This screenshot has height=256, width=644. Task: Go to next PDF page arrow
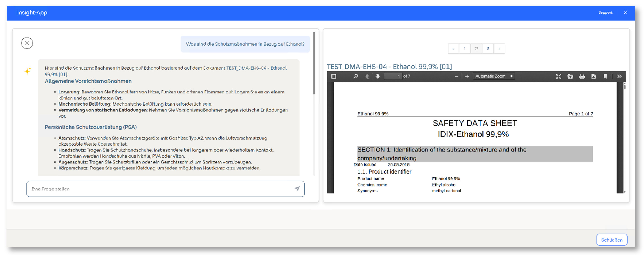(377, 76)
